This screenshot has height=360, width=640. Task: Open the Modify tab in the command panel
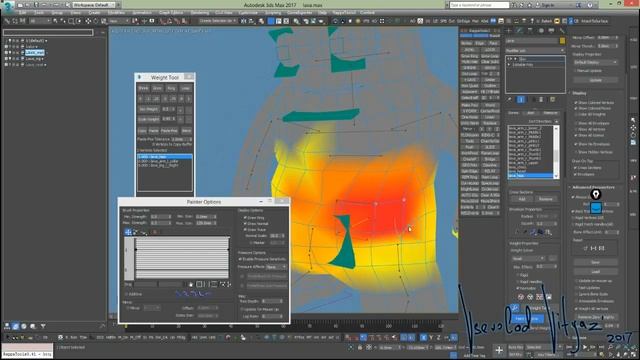[x=519, y=31]
